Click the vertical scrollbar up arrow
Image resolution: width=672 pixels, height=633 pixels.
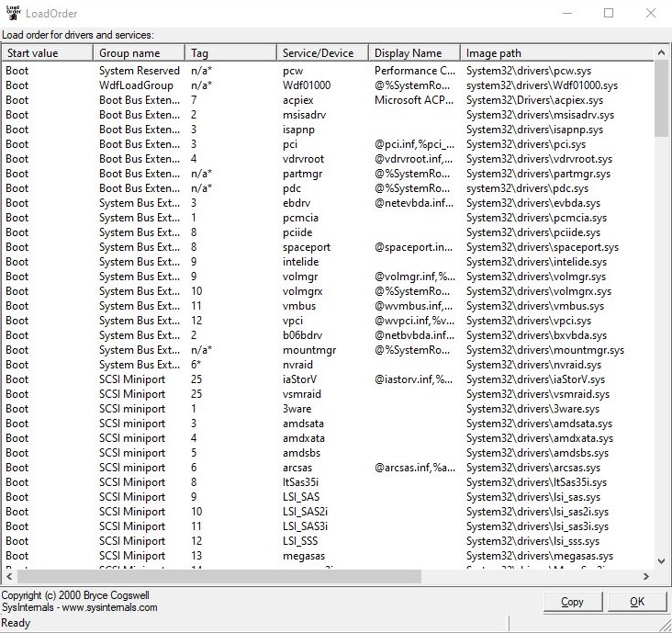[661, 52]
